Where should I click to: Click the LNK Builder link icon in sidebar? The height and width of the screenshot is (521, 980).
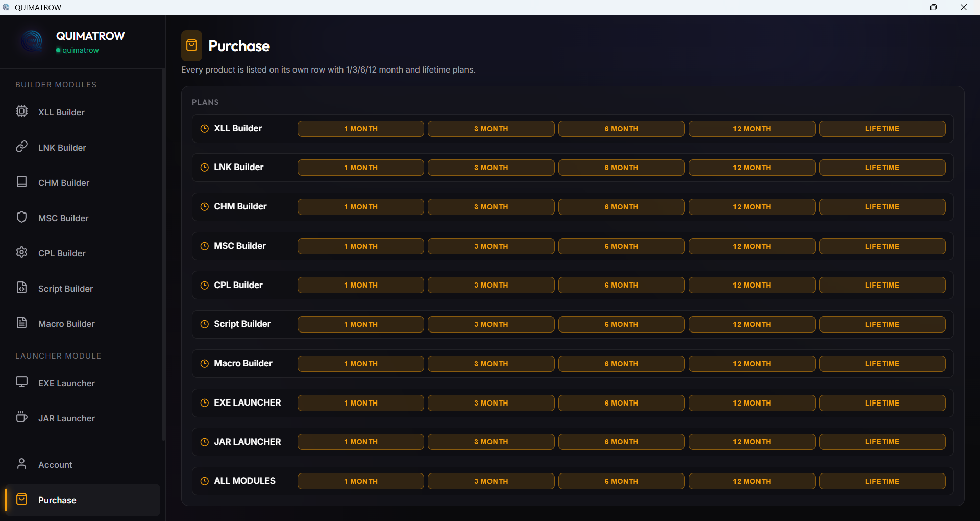[21, 147]
